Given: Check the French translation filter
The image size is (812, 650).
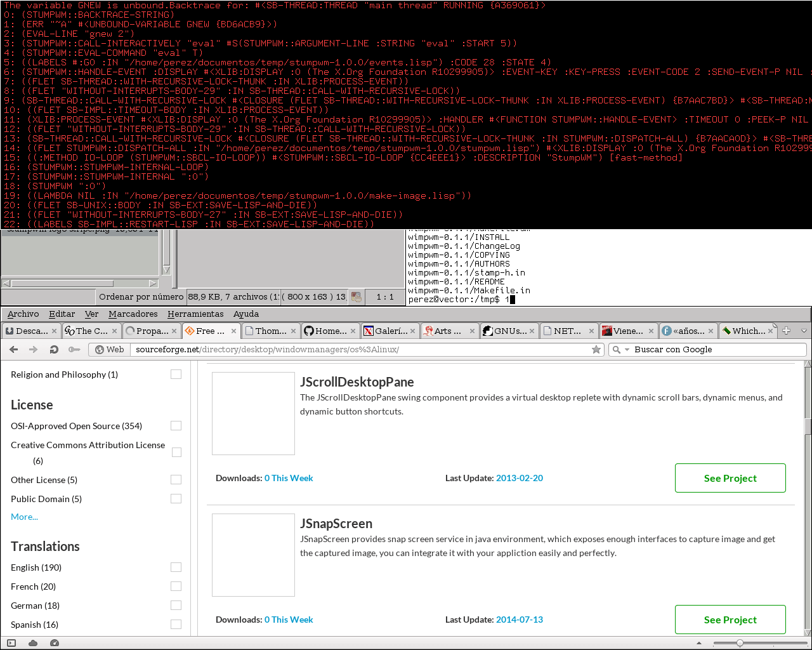Looking at the screenshot, I should (x=176, y=587).
